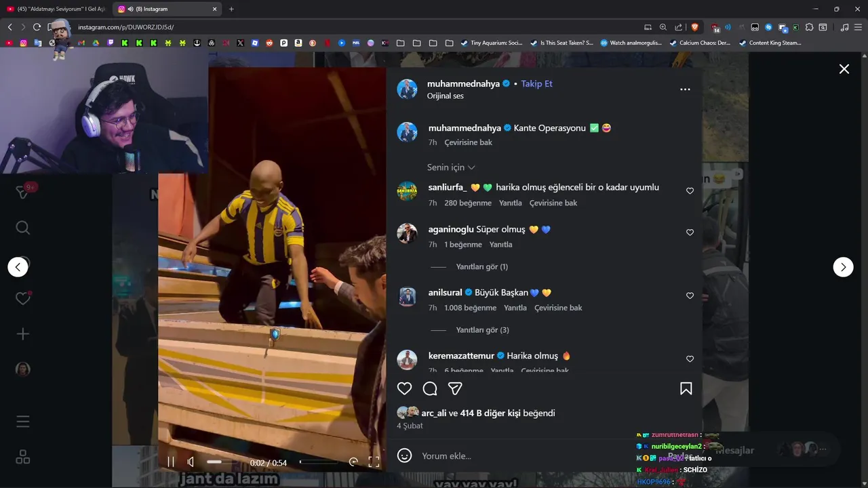868x488 pixels.
Task: Expand 'Yanıtları gör (1)' replies
Action: (481, 267)
